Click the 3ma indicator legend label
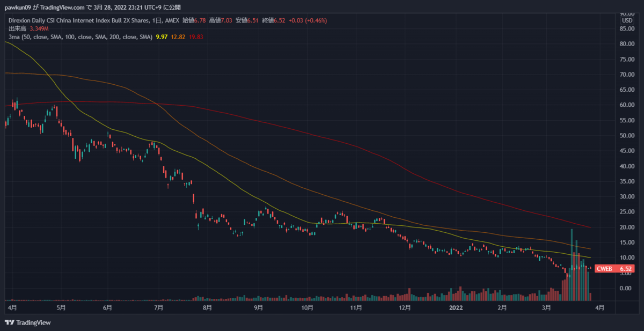 point(80,36)
